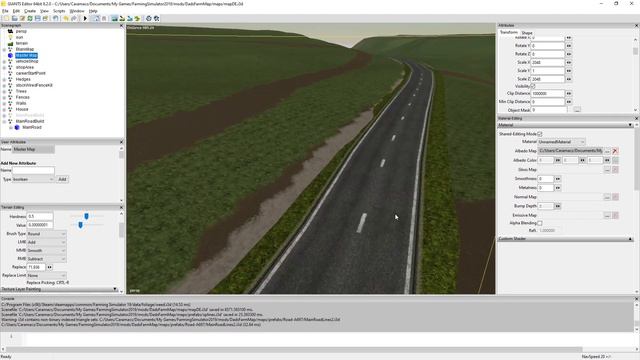The height and width of the screenshot is (360, 640).
Task: Click the yellow arrow toolbar icon
Action: pyautogui.click(x=66, y=18)
